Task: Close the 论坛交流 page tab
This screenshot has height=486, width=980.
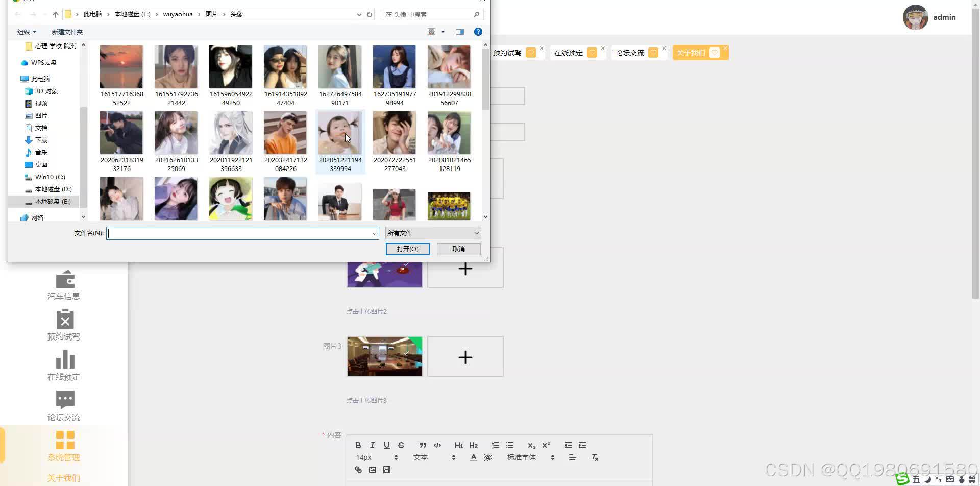Action: click(x=664, y=48)
